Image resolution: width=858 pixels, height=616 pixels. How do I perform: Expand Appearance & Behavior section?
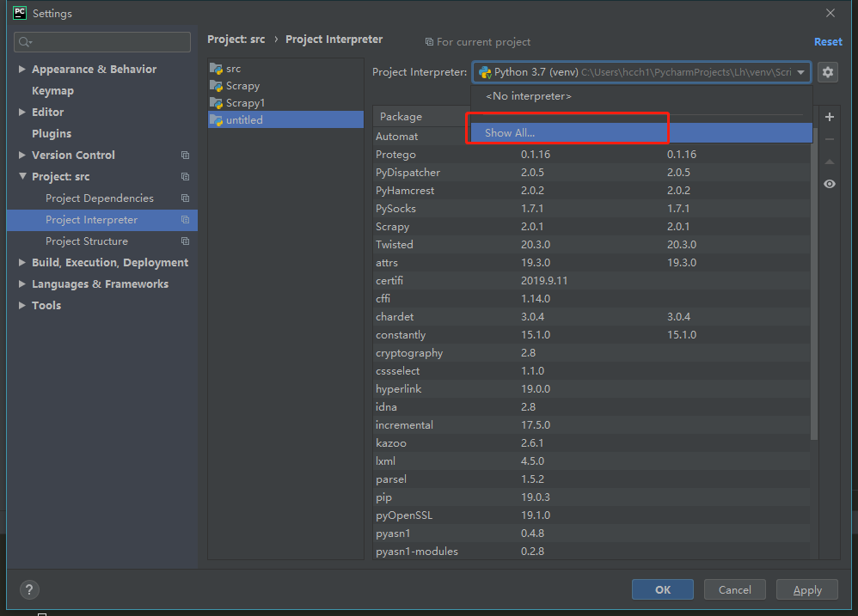pos(21,69)
